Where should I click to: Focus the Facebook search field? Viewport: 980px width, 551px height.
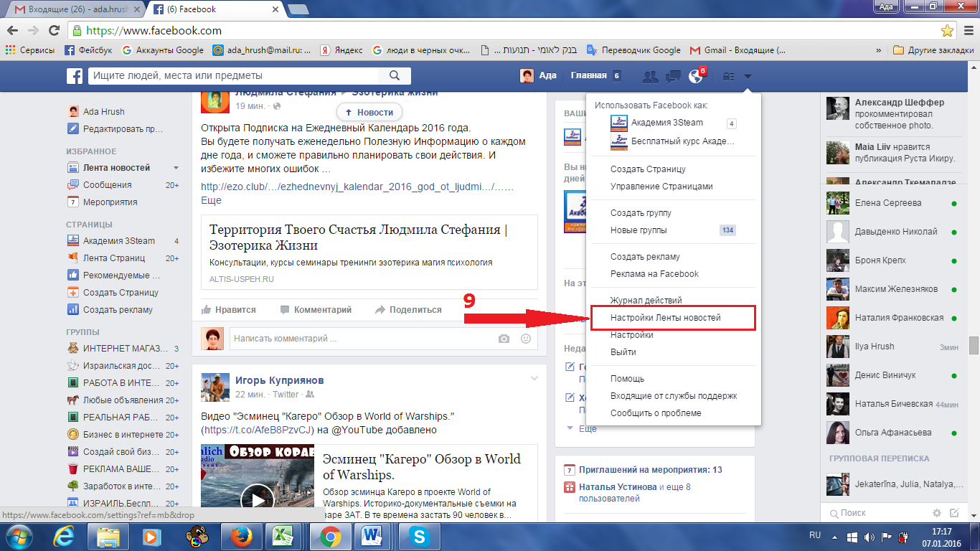(x=233, y=76)
